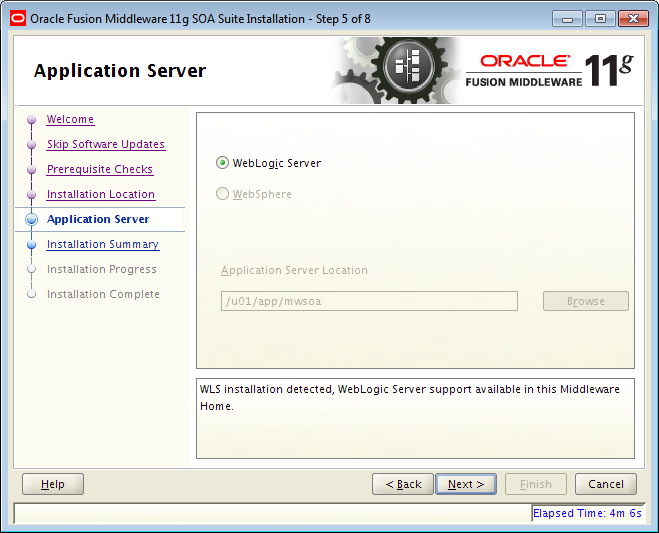Open the Welcome step link
The image size is (659, 533).
coord(70,119)
